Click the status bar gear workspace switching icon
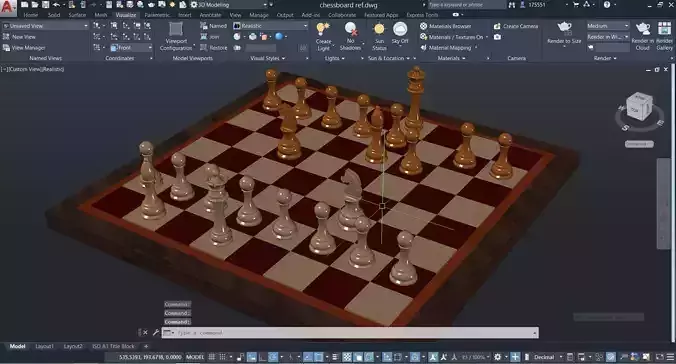This screenshot has width=676, height=364. click(x=498, y=357)
